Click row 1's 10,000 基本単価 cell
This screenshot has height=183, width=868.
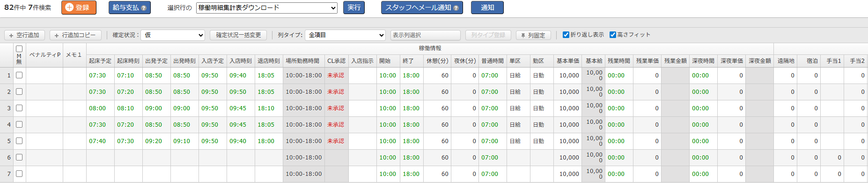(567, 75)
